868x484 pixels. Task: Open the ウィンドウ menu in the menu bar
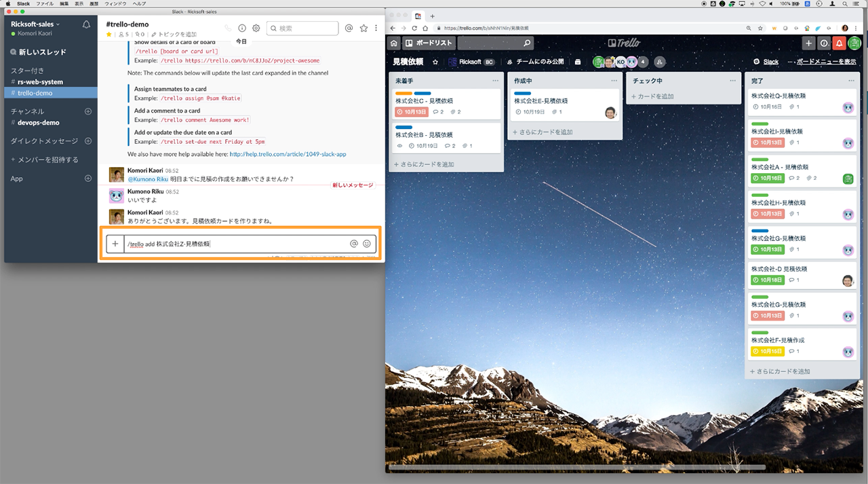pos(115,3)
